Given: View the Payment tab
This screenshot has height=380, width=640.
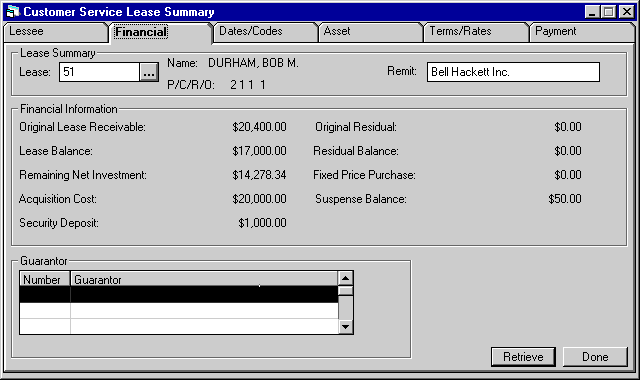Looking at the screenshot, I should tap(582, 32).
